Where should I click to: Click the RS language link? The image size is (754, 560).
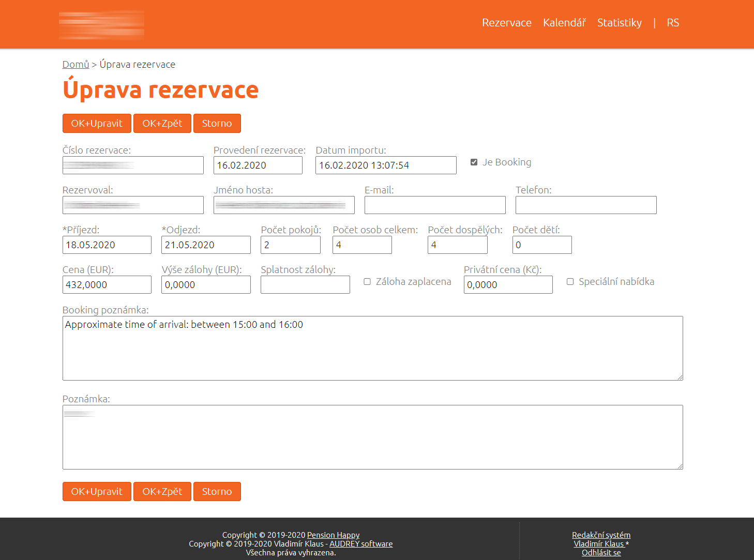click(672, 23)
